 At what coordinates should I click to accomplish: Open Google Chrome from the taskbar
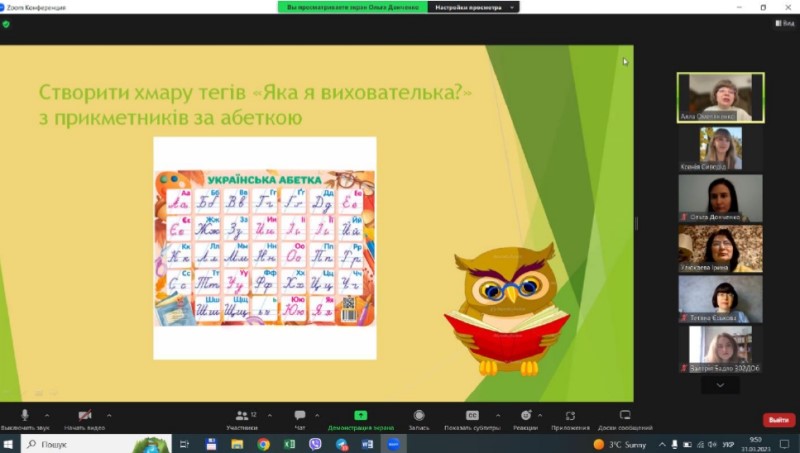point(263,443)
